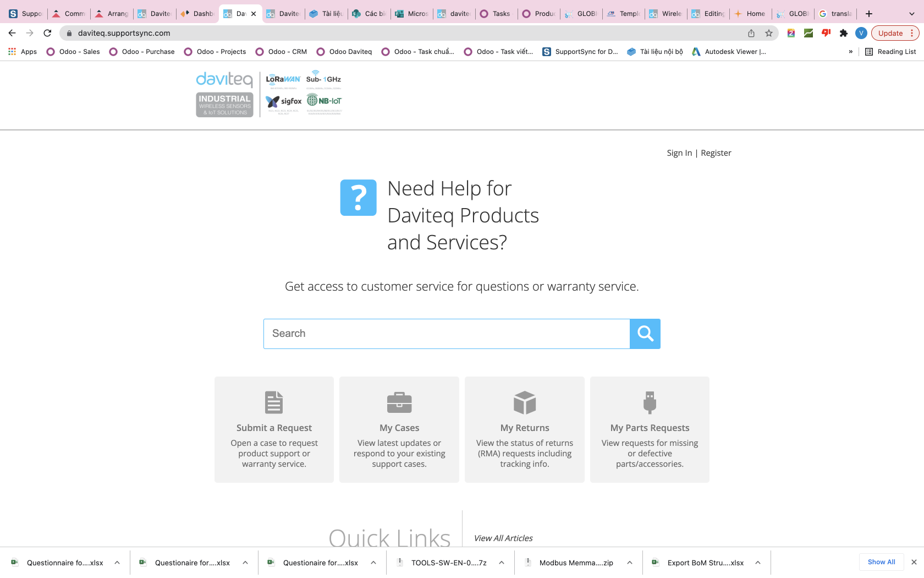Screen dimensions: 924x578
Task: Switch to the Dashb tab
Action: (198, 14)
